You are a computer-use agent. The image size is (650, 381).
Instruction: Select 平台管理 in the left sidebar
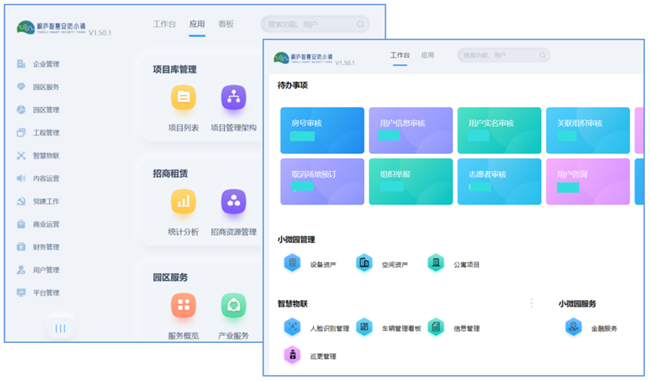pos(38,293)
